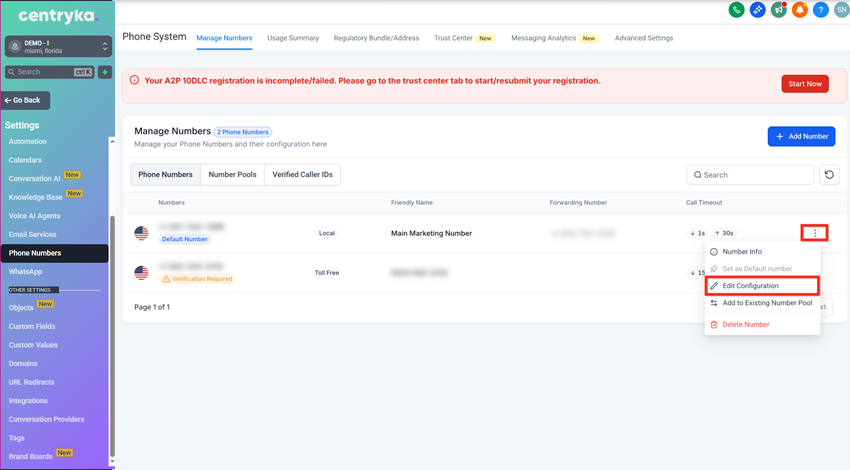The height and width of the screenshot is (470, 850).
Task: Open the Trust Center tab
Action: [454, 38]
